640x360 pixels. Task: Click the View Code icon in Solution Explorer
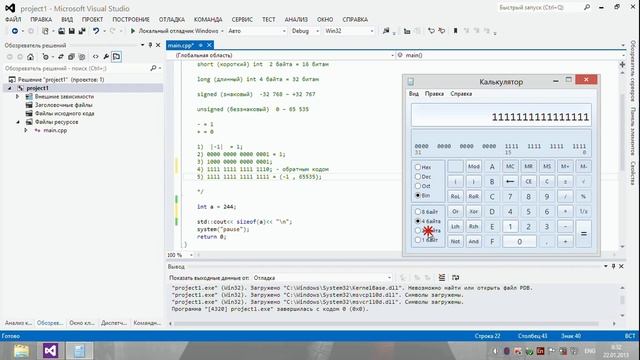click(96, 57)
